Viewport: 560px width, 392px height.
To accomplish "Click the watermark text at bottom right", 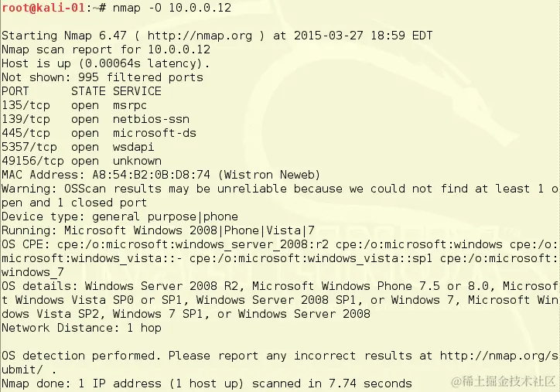I will [x=504, y=382].
